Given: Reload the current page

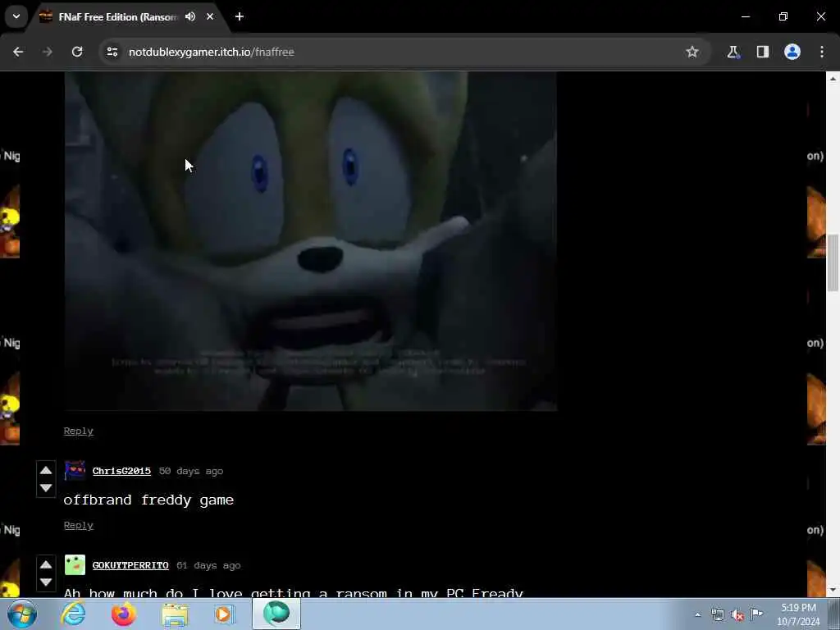Looking at the screenshot, I should (x=77, y=52).
